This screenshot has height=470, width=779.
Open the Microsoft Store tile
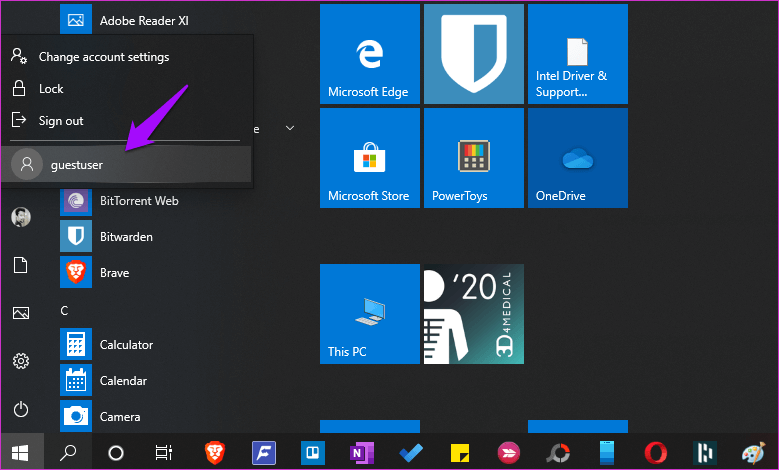click(x=370, y=158)
